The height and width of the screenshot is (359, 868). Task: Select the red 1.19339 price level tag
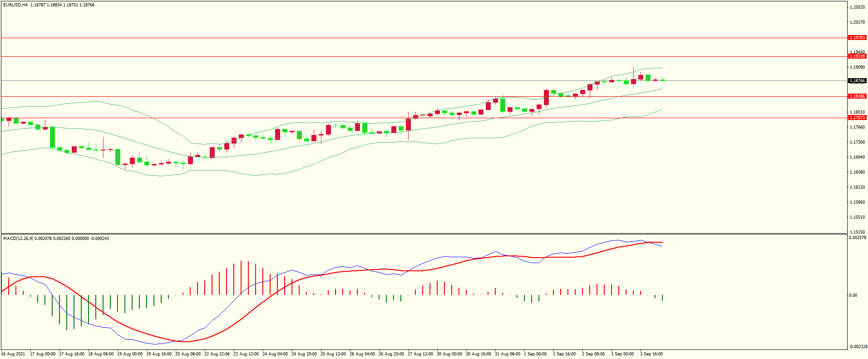(x=857, y=56)
